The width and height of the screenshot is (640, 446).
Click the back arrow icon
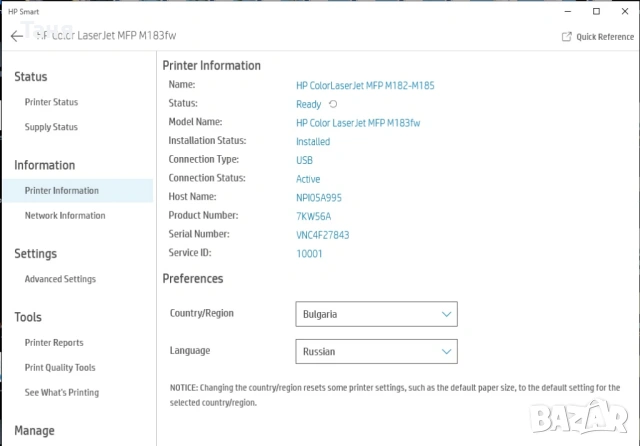point(16,36)
